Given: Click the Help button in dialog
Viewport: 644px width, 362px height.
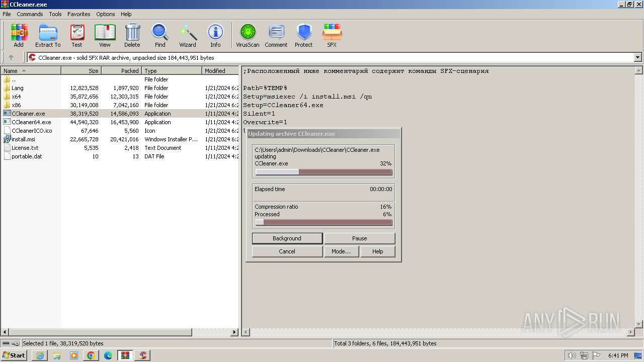Looking at the screenshot, I should click(378, 251).
